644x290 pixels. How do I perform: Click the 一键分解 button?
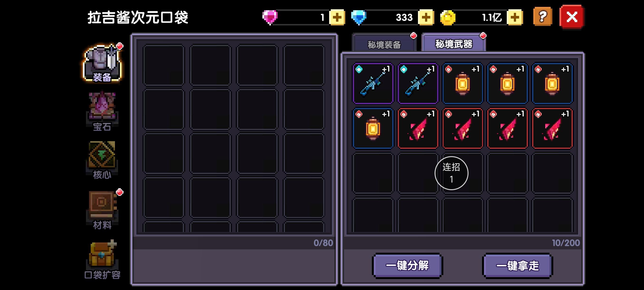[407, 266]
